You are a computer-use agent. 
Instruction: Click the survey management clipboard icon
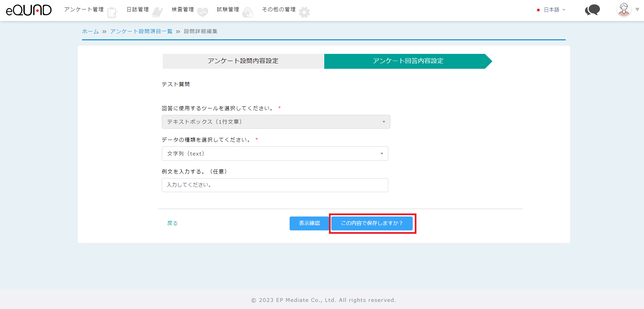112,13
